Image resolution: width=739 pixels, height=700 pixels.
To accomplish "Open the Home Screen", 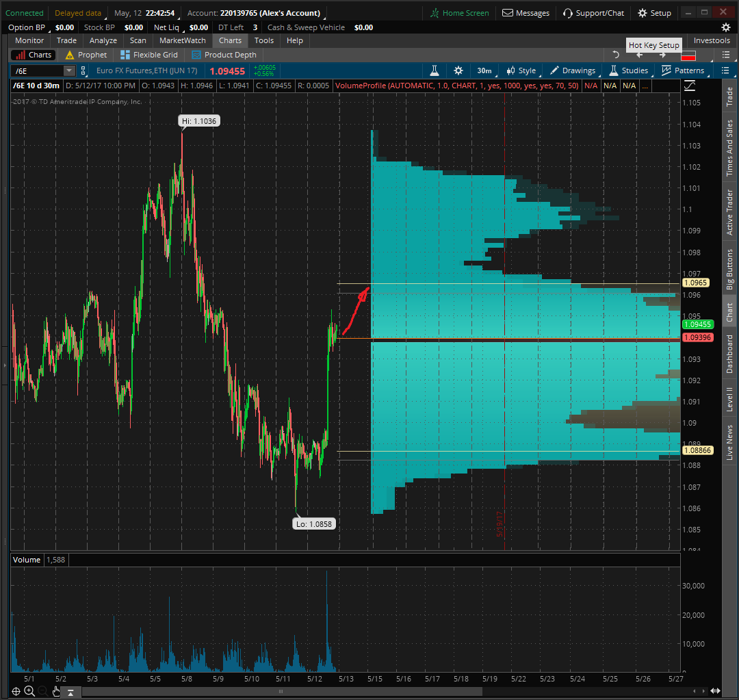I will (x=460, y=13).
